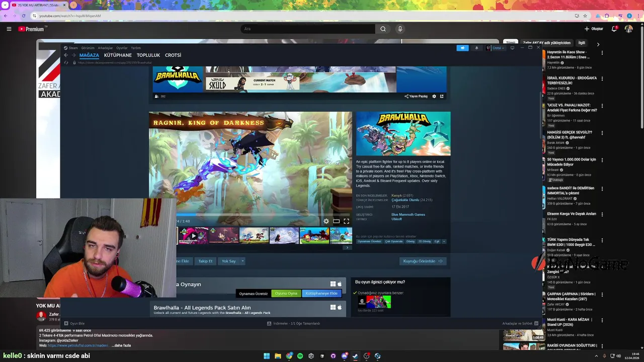This screenshot has width=644, height=362.
Task: Select the Zafer AKÇAY adlı yükleyiciden chip
Action: pos(546,43)
